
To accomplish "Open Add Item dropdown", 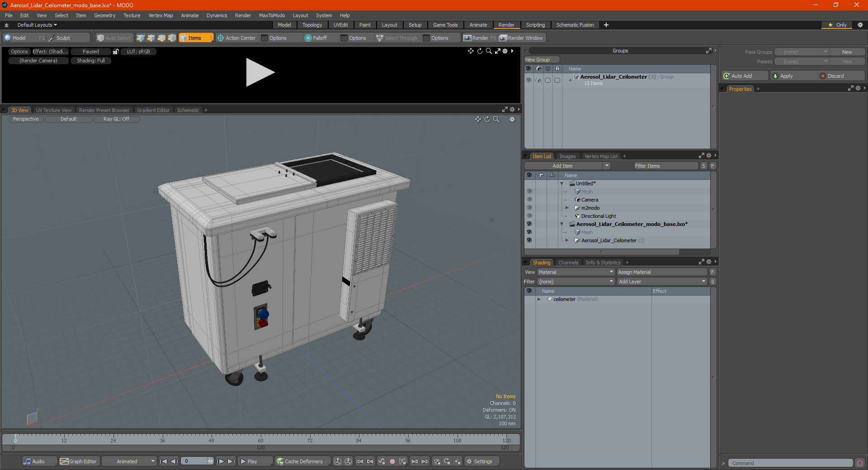I will pyautogui.click(x=607, y=166).
